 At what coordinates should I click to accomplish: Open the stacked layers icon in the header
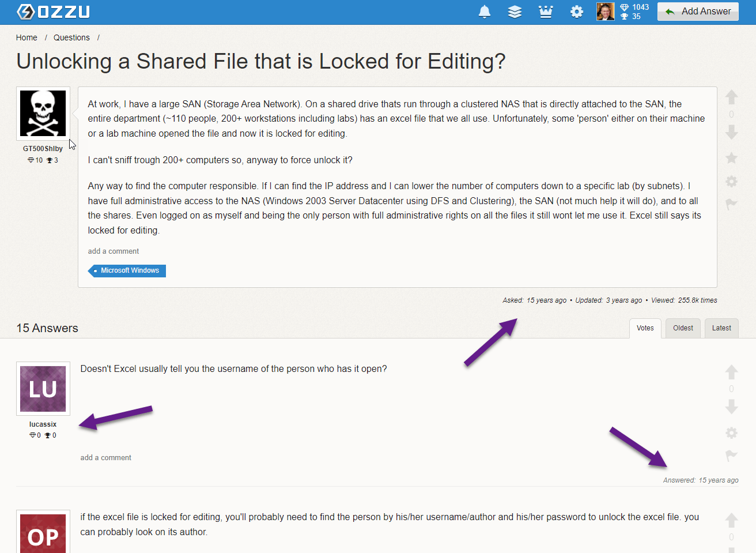click(x=515, y=12)
